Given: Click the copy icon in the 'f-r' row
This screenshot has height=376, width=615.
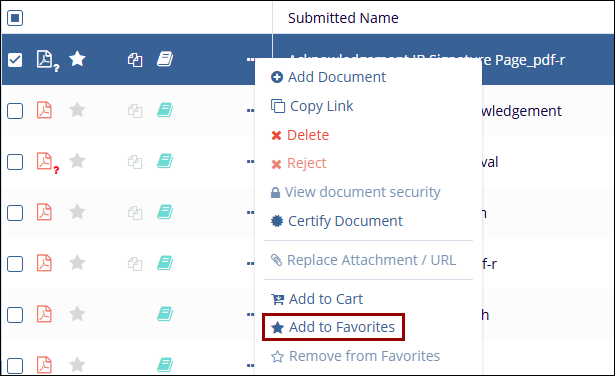Looking at the screenshot, I should pos(135,264).
